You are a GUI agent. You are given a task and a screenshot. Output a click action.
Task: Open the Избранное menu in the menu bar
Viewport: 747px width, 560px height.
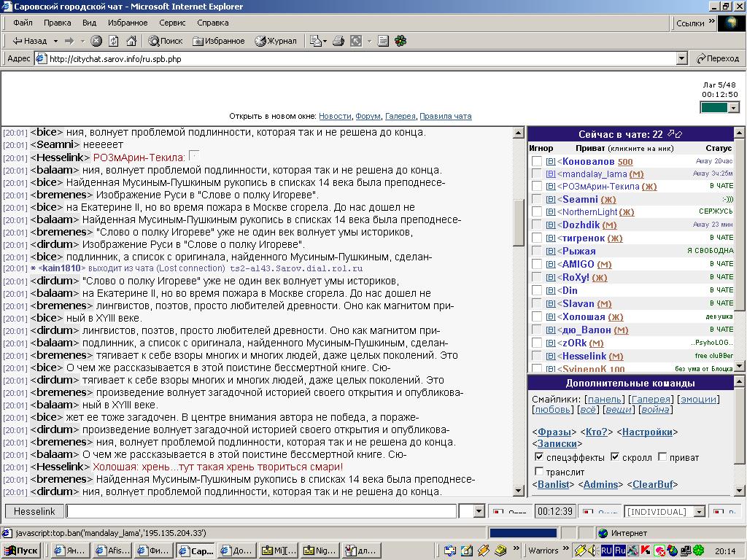(x=128, y=23)
